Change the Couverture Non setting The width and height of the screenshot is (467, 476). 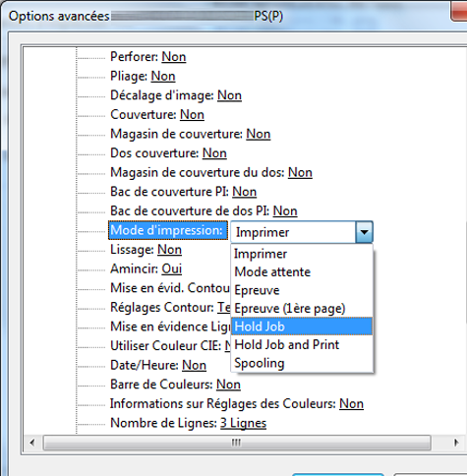pyautogui.click(x=192, y=115)
